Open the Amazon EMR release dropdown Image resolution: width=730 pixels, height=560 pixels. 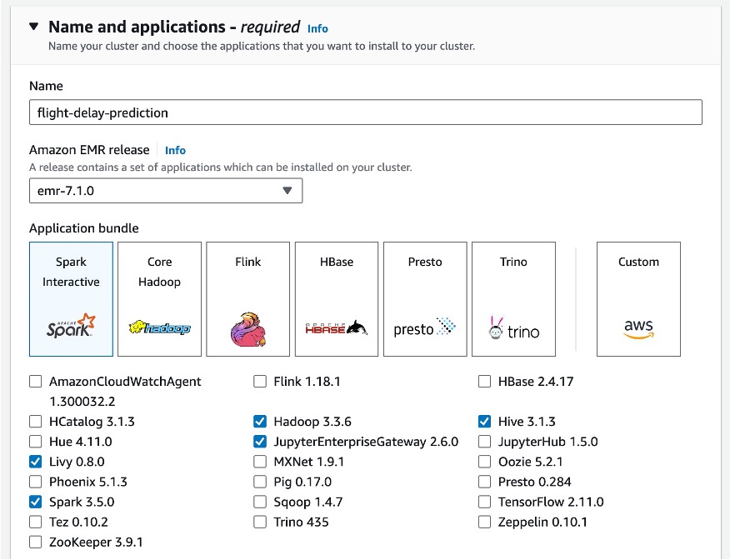165,190
